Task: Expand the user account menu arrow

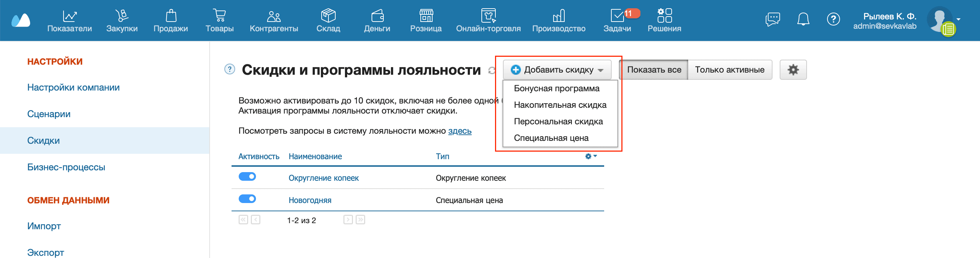Action: 959,19
